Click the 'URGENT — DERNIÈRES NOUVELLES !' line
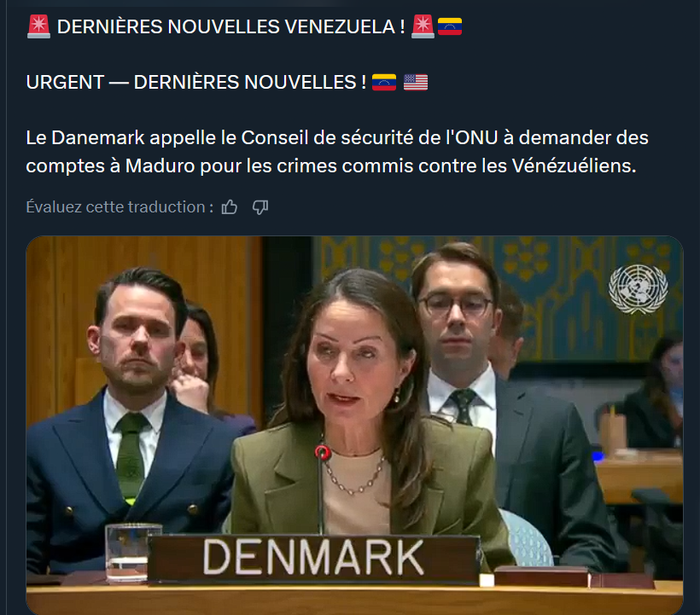Viewport: 700px width, 615px height. (196, 82)
